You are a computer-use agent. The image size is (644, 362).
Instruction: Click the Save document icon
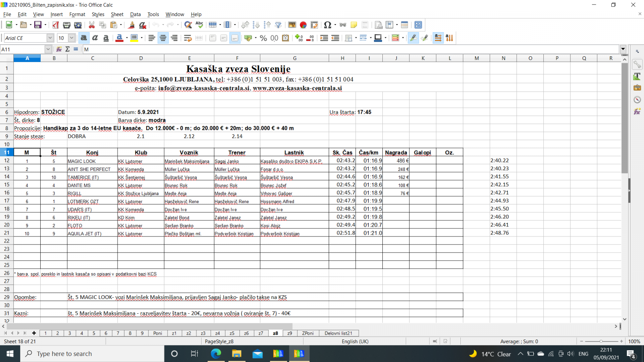click(x=38, y=25)
